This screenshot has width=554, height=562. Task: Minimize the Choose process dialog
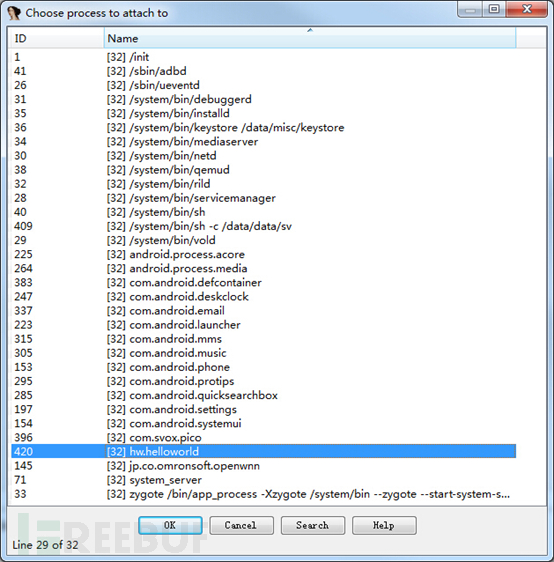tap(470, 9)
